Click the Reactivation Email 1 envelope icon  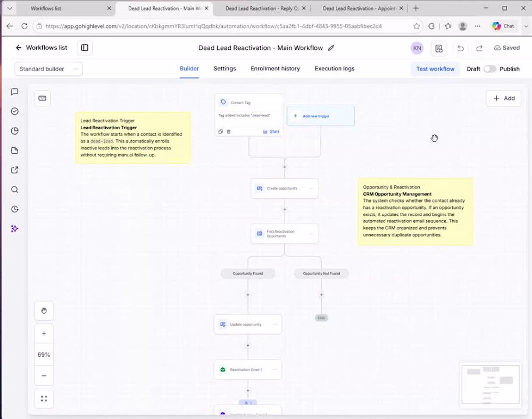(x=223, y=370)
